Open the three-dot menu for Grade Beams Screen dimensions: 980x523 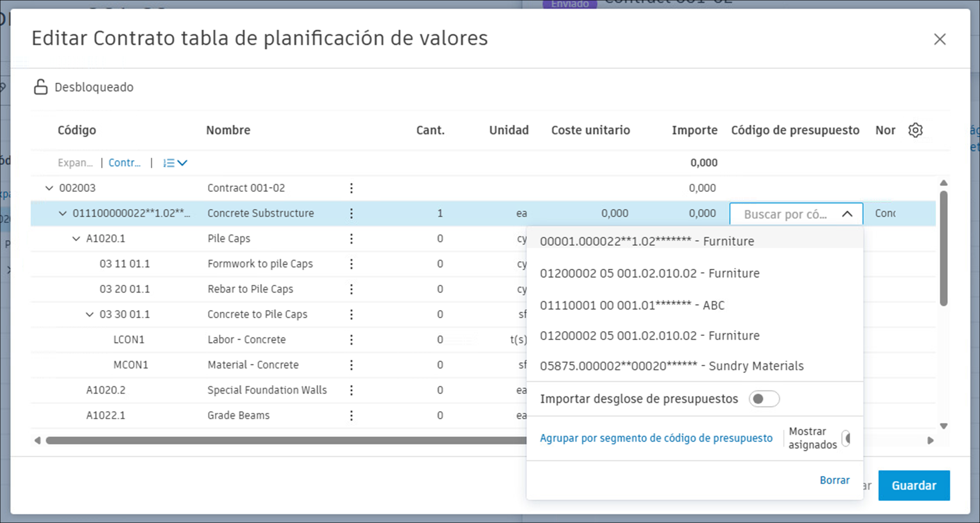click(351, 415)
